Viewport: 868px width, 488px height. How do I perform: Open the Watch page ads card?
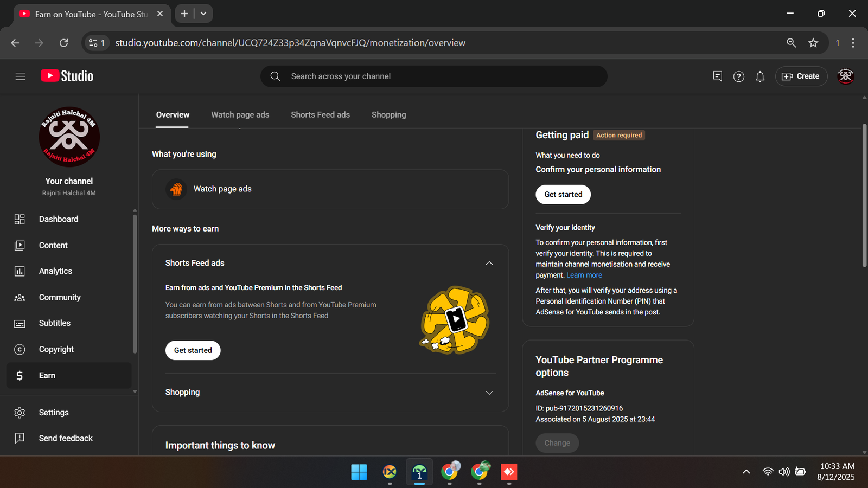point(330,189)
